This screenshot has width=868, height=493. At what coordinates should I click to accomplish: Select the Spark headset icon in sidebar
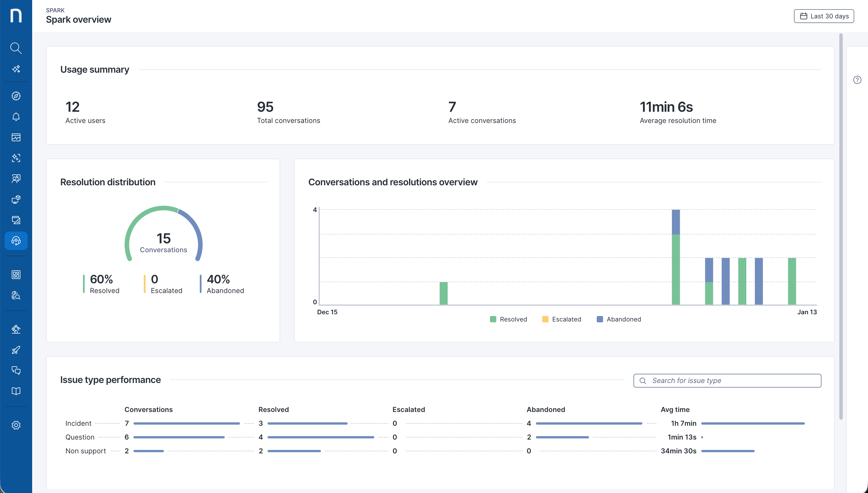click(x=16, y=241)
